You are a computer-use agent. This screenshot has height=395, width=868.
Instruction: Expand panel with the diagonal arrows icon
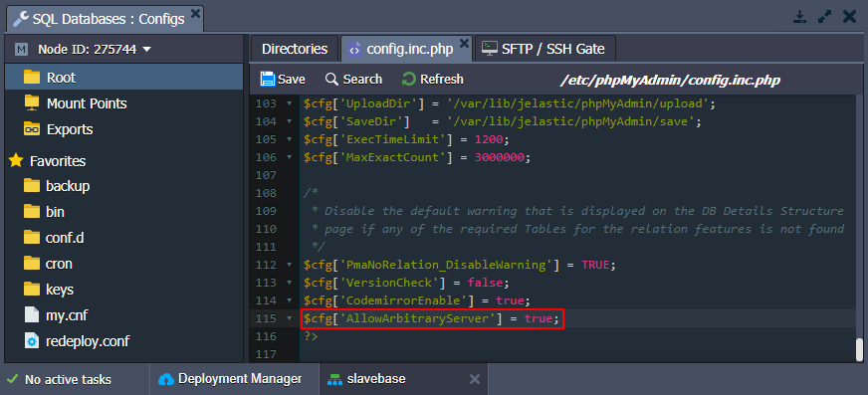[824, 17]
